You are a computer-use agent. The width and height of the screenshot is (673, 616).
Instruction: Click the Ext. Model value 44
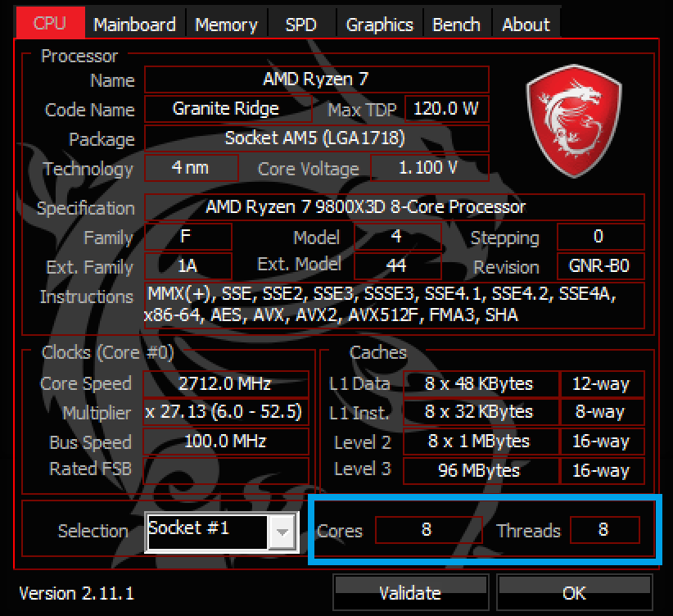point(398,266)
